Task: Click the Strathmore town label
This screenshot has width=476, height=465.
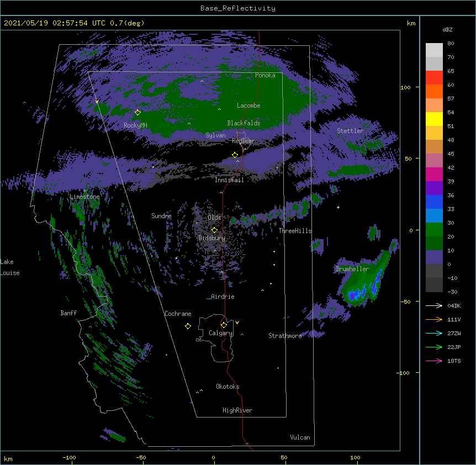Action: [285, 336]
